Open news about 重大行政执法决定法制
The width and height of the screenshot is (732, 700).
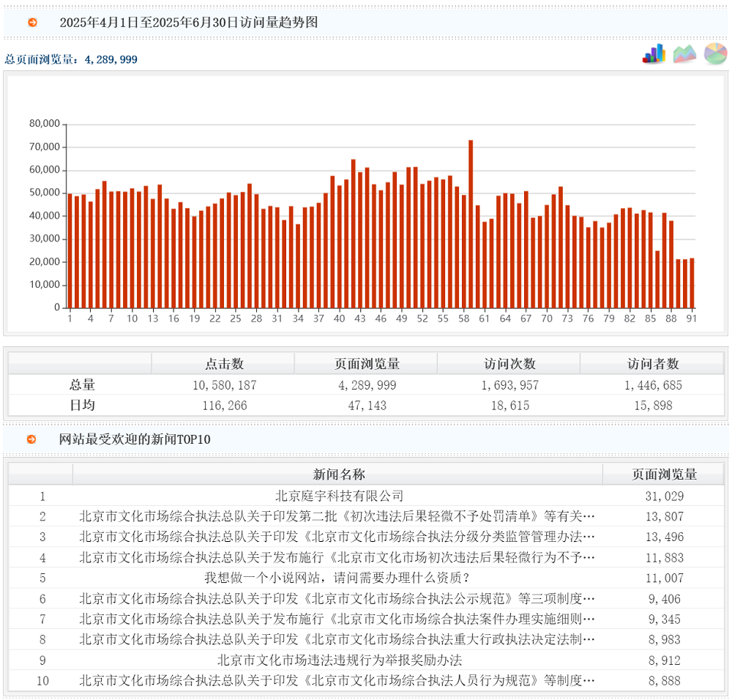(x=337, y=639)
